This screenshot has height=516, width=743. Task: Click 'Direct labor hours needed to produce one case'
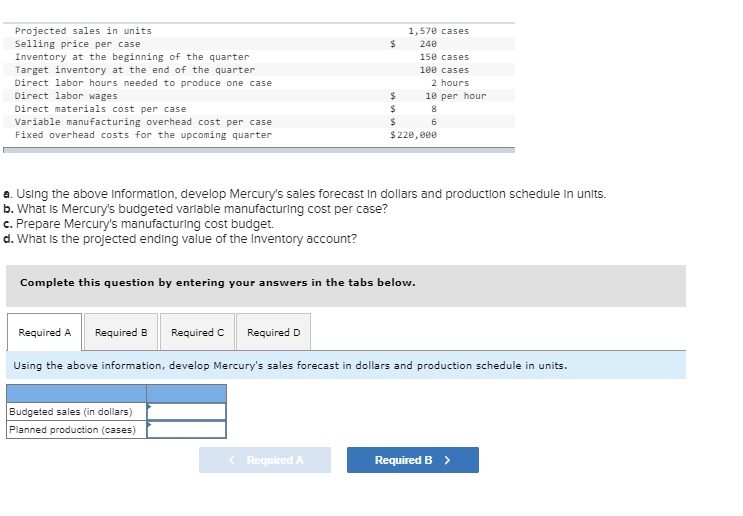143,83
